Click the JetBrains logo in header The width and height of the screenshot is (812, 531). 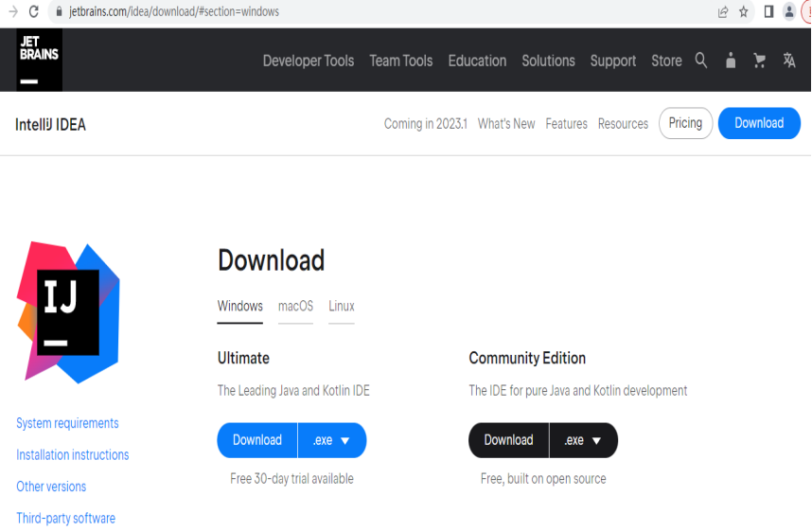point(40,60)
